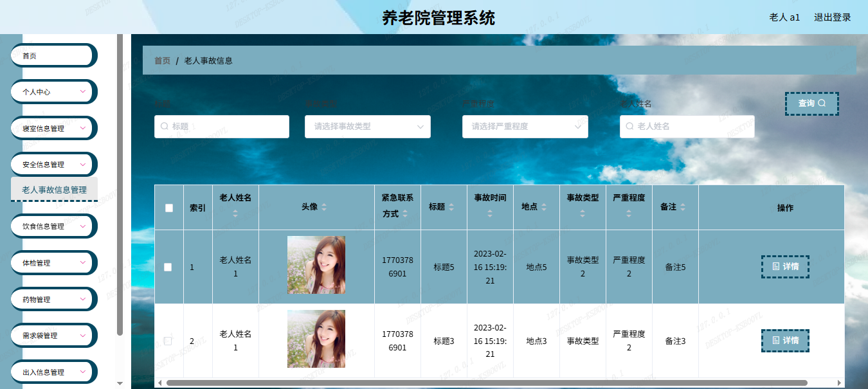The image size is (868, 389).
Task: Click the 查询 search button
Action: click(x=811, y=104)
